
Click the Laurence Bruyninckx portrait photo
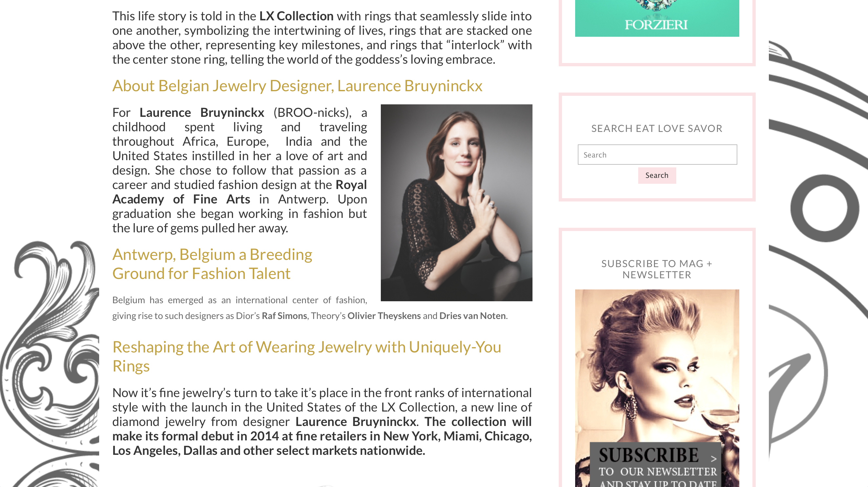[456, 202]
